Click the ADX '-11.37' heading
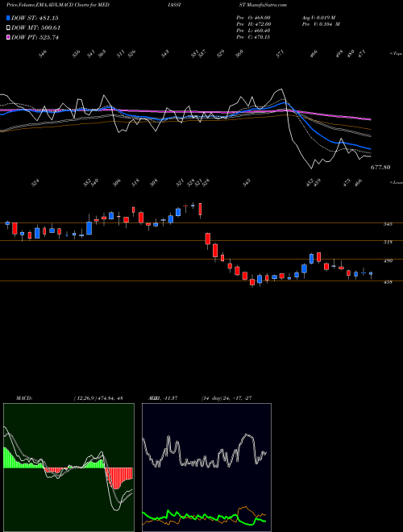Screen dimensions: 403x532 [164, 398]
